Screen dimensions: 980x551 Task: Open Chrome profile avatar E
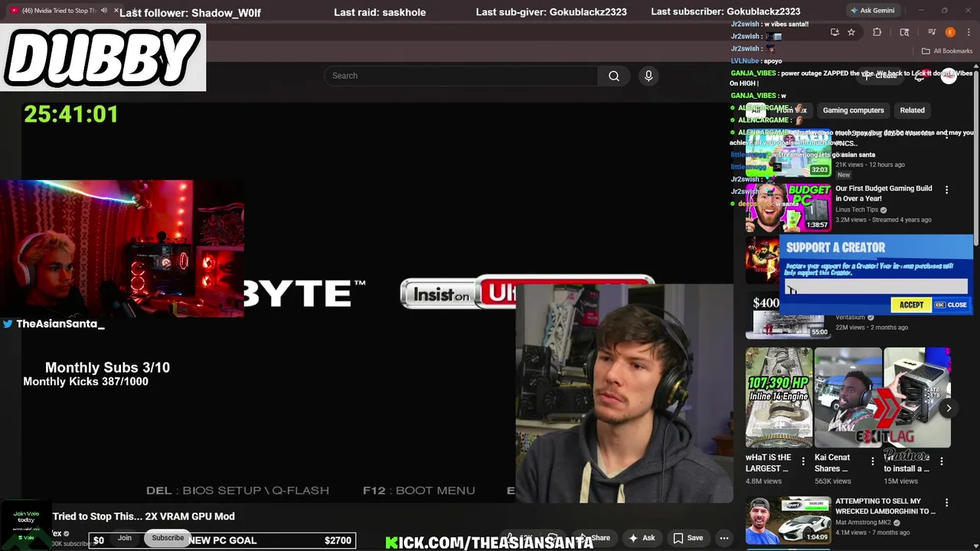(x=950, y=32)
